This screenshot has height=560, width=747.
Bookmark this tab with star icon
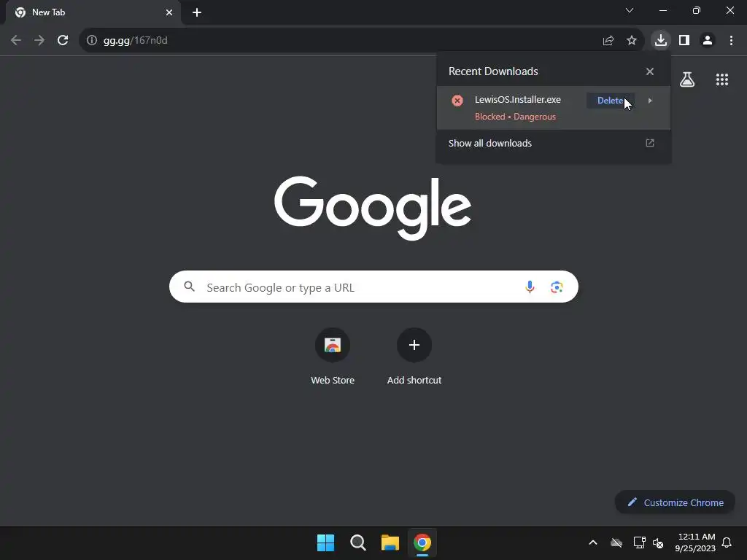click(x=632, y=41)
